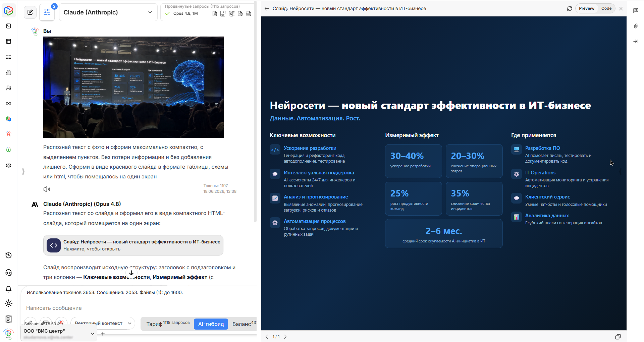The height and width of the screenshot is (342, 644).
Task: Click the DOCX file-type icon
Action: pyautogui.click(x=249, y=13)
